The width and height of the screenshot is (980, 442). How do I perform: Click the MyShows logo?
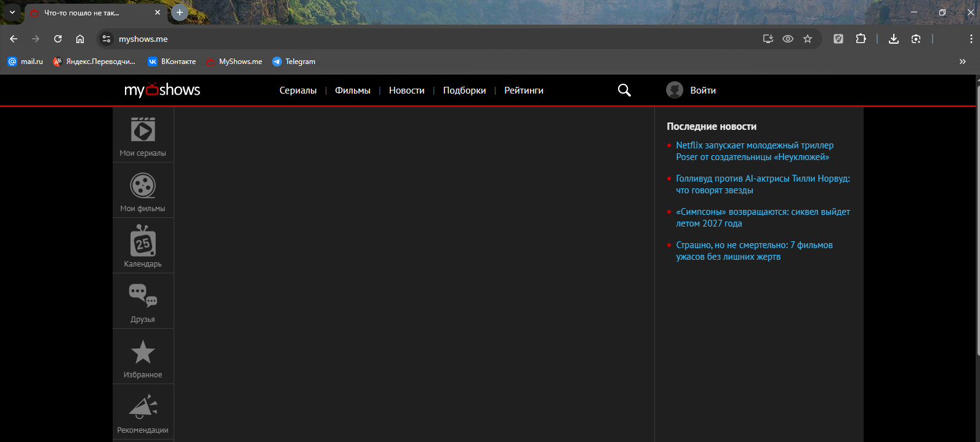162,90
